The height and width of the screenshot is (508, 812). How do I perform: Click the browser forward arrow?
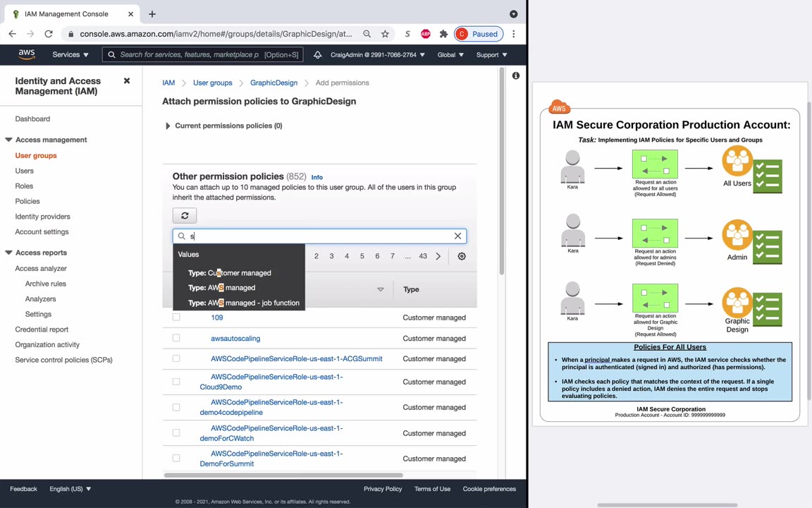[x=30, y=34]
